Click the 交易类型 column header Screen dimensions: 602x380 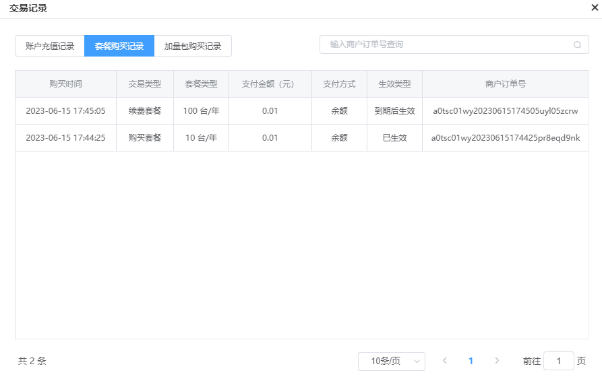click(145, 84)
